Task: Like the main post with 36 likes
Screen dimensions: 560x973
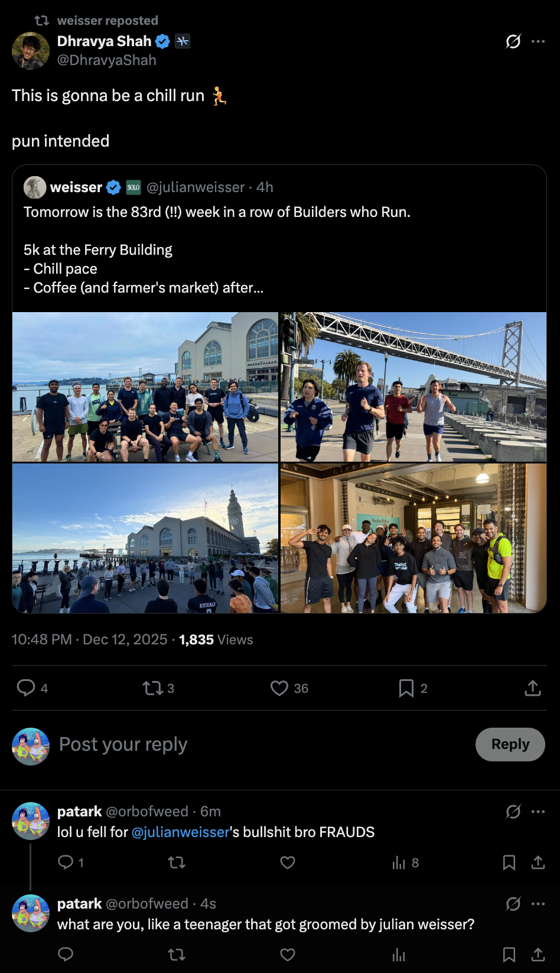Action: (x=279, y=687)
